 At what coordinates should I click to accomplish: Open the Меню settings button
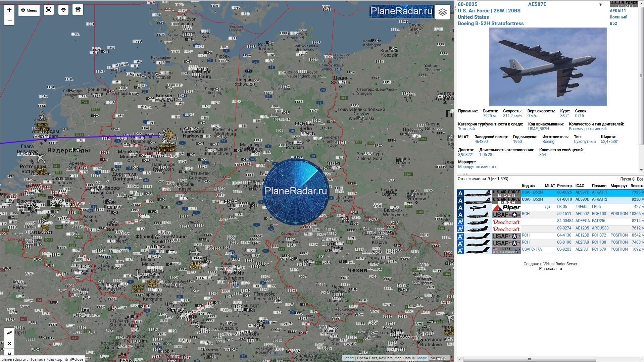coord(29,10)
